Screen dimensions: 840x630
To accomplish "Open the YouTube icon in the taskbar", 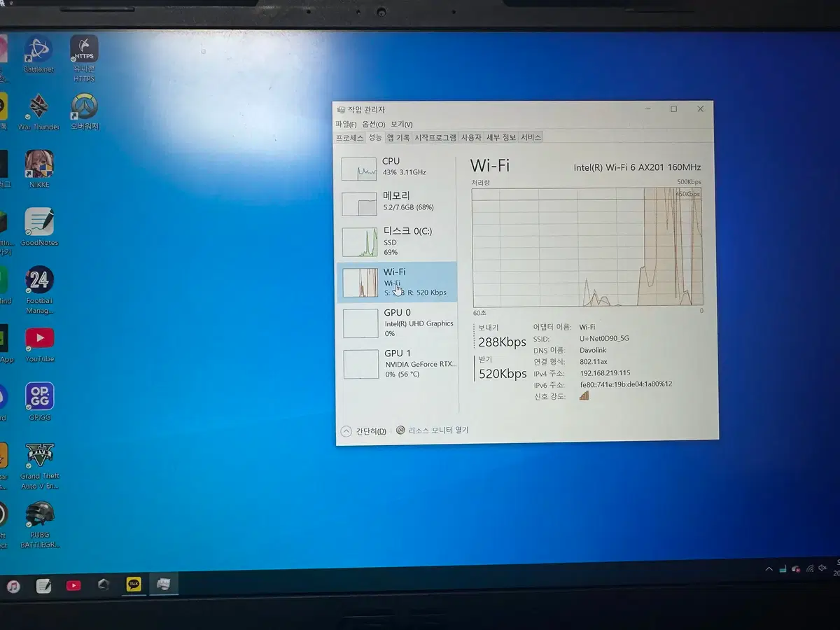I will 73,585.
